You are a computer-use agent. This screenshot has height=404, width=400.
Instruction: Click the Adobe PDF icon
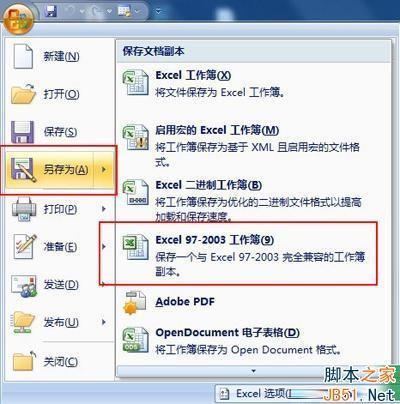(134, 302)
